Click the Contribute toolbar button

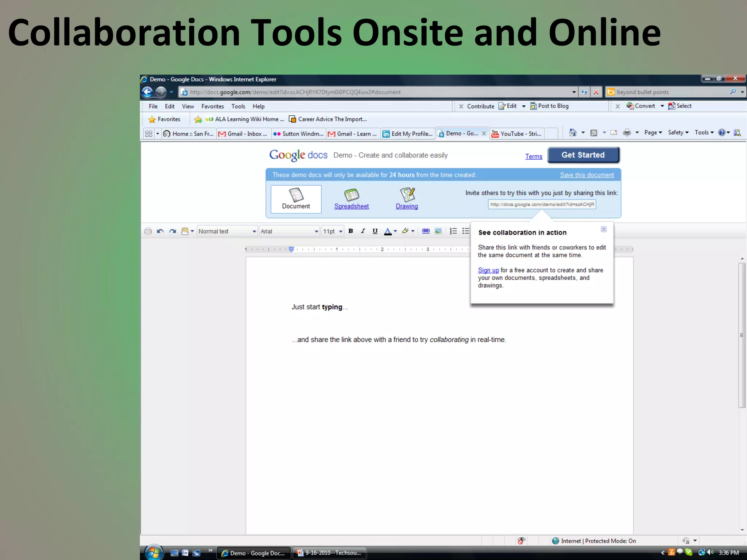click(480, 106)
